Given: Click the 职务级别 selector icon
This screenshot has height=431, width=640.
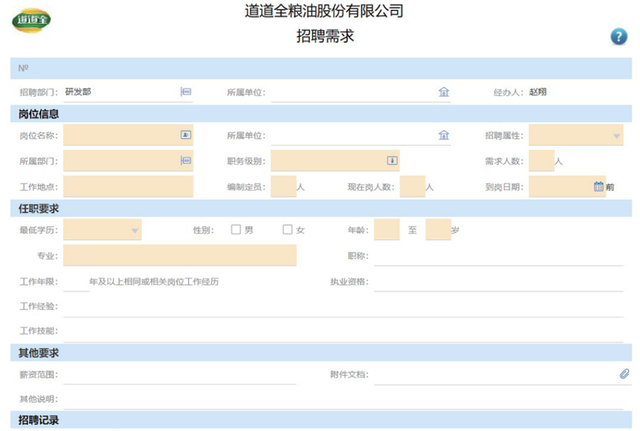Looking at the screenshot, I should click(x=392, y=160).
